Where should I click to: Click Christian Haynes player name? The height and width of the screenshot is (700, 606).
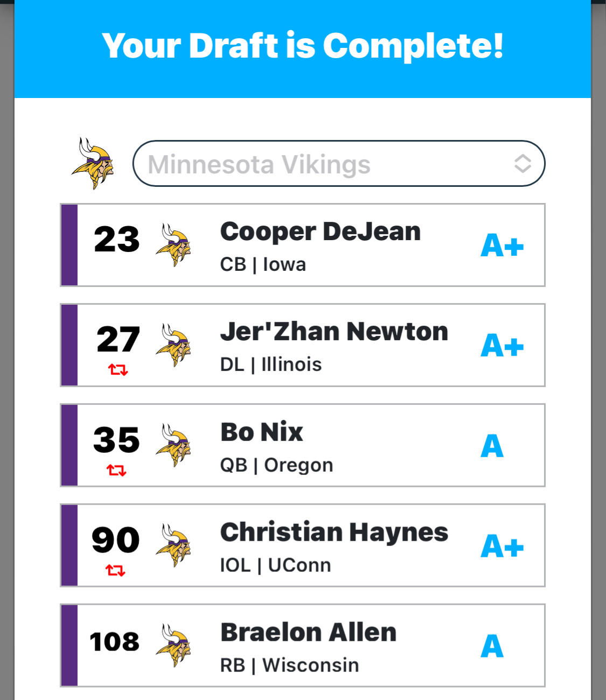tap(334, 533)
